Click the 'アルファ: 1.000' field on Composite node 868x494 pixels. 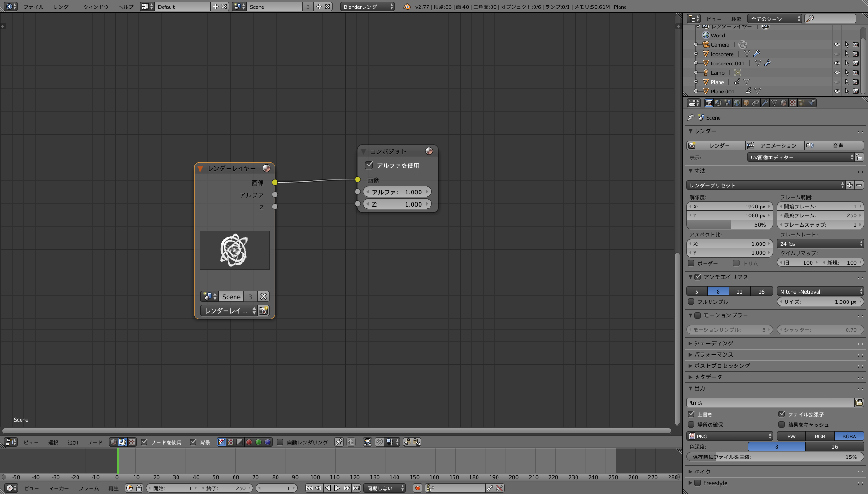pyautogui.click(x=397, y=192)
